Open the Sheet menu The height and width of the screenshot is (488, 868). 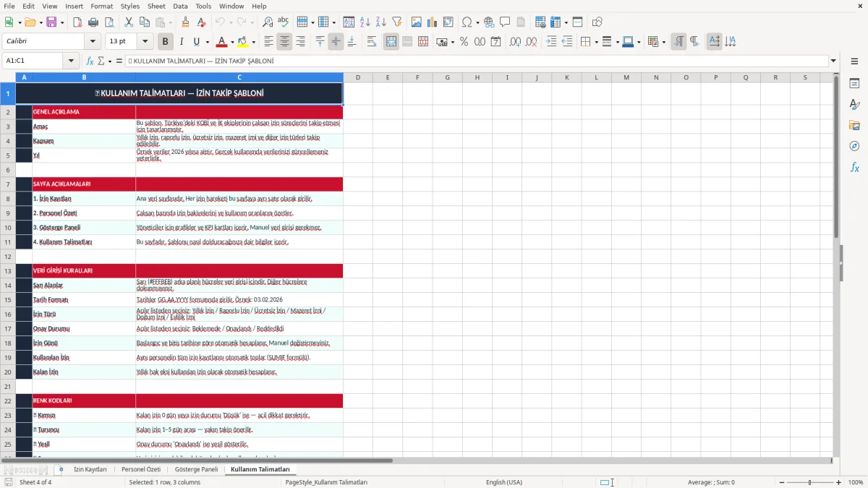156,6
